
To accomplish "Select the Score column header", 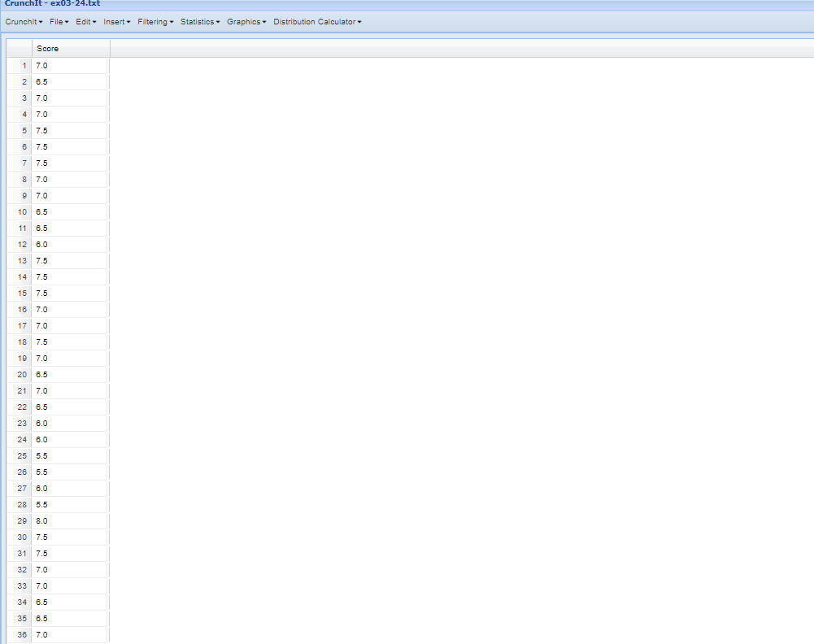I will tap(69, 48).
